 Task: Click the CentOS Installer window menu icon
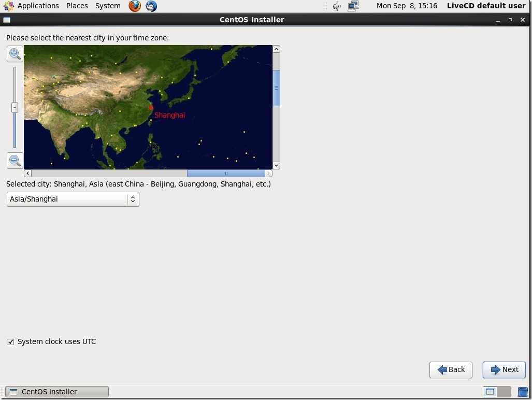click(6, 20)
